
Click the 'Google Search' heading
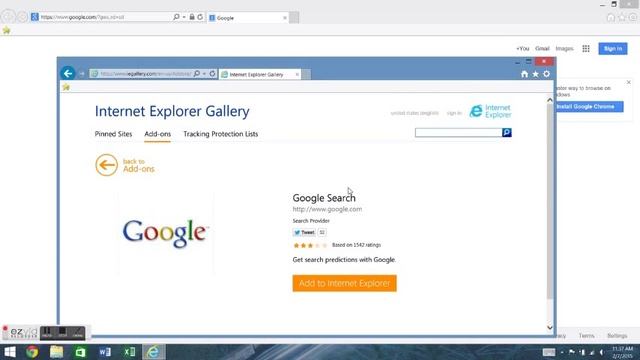[324, 198]
